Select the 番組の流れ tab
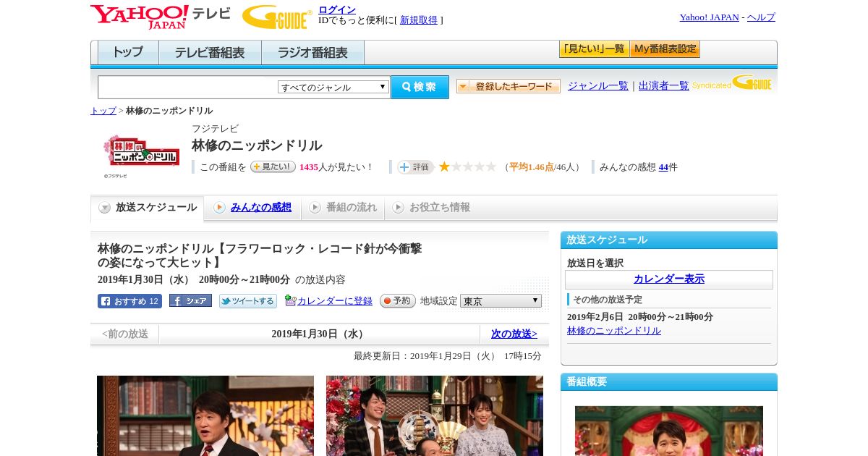Viewport: 868px width, 456px height. coord(343,208)
